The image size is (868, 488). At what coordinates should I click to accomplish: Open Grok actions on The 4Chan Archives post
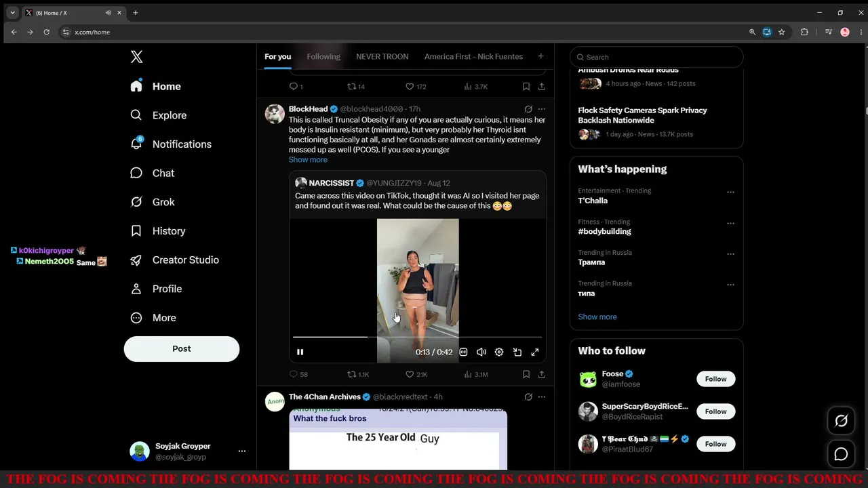pos(528,397)
